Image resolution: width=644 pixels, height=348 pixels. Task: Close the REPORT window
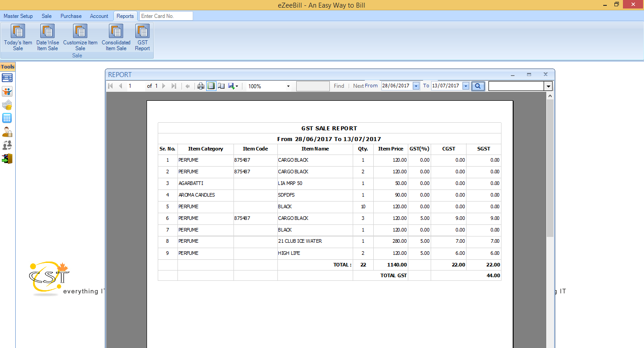pyautogui.click(x=545, y=75)
